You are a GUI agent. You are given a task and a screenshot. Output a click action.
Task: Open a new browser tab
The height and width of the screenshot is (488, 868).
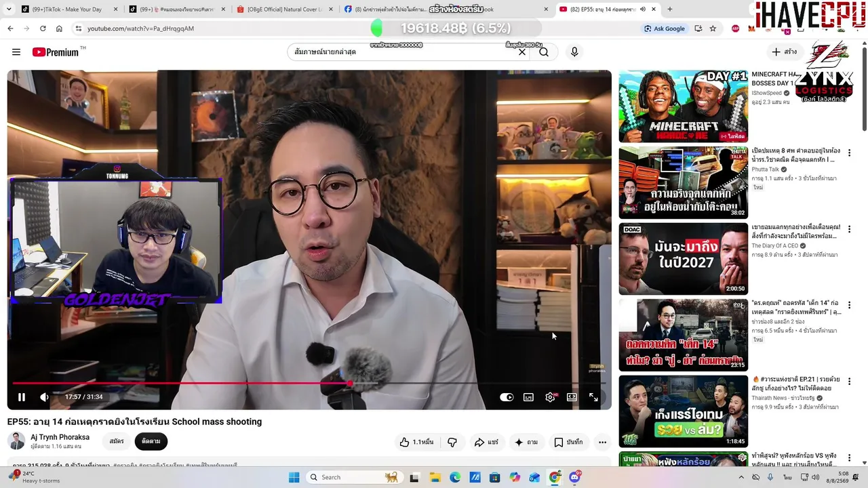pyautogui.click(x=670, y=9)
